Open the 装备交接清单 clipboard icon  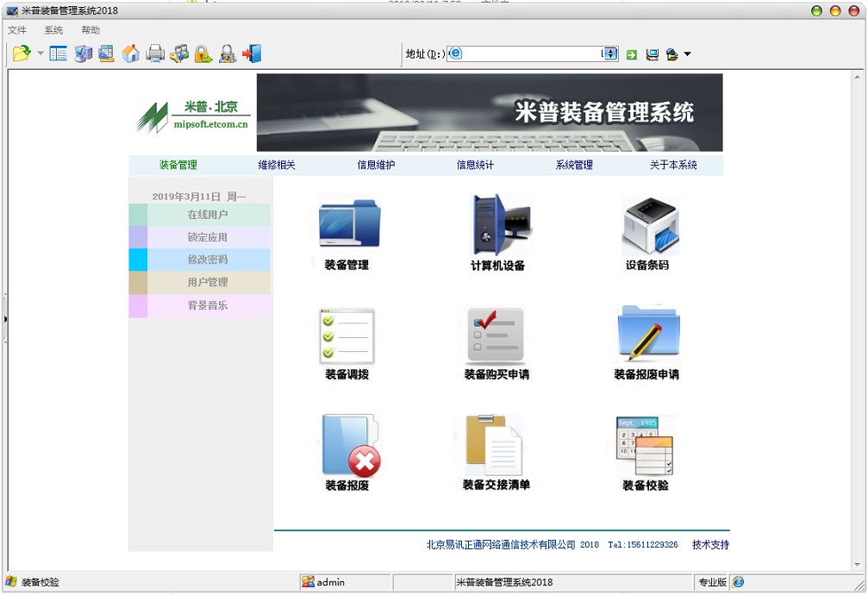(494, 446)
